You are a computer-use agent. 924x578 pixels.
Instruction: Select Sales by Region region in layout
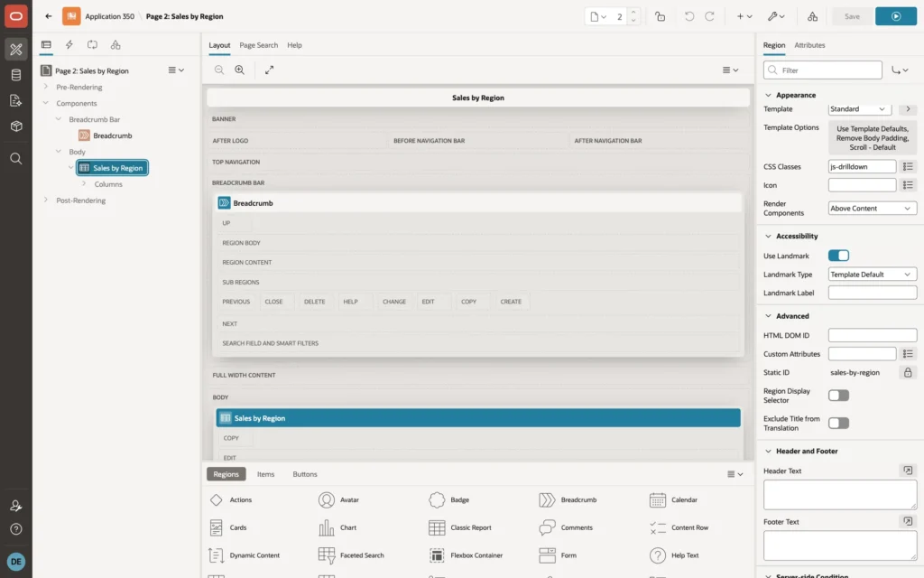click(478, 418)
